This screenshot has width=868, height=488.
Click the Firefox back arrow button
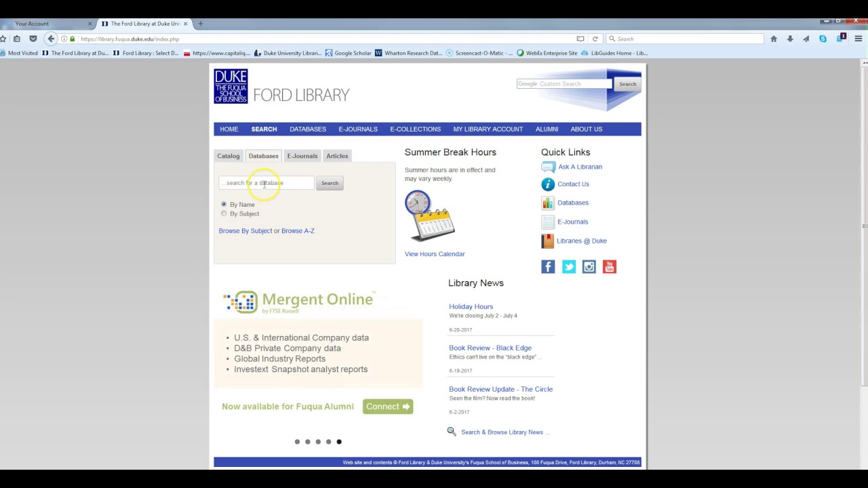[x=51, y=39]
